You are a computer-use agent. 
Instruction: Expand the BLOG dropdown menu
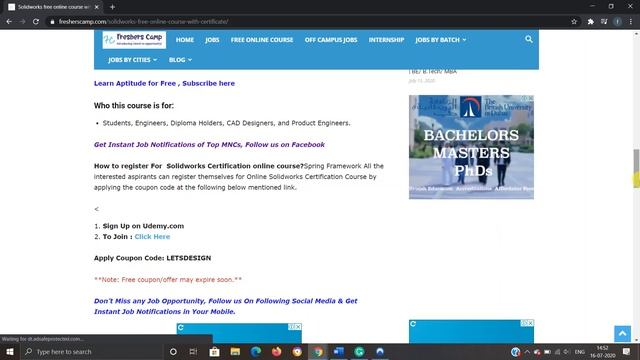coord(180,60)
